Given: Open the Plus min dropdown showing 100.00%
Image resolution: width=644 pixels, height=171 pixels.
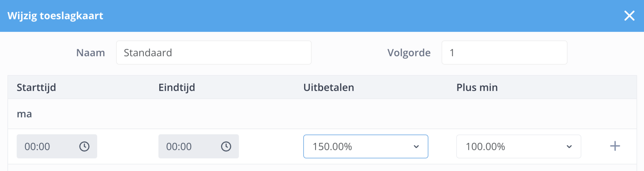Looking at the screenshot, I should (519, 147).
